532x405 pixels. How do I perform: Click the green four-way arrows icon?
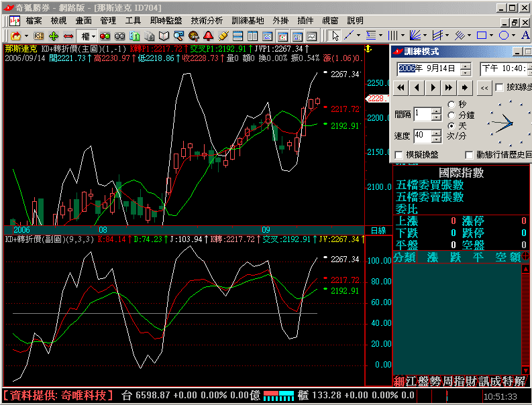[54, 36]
